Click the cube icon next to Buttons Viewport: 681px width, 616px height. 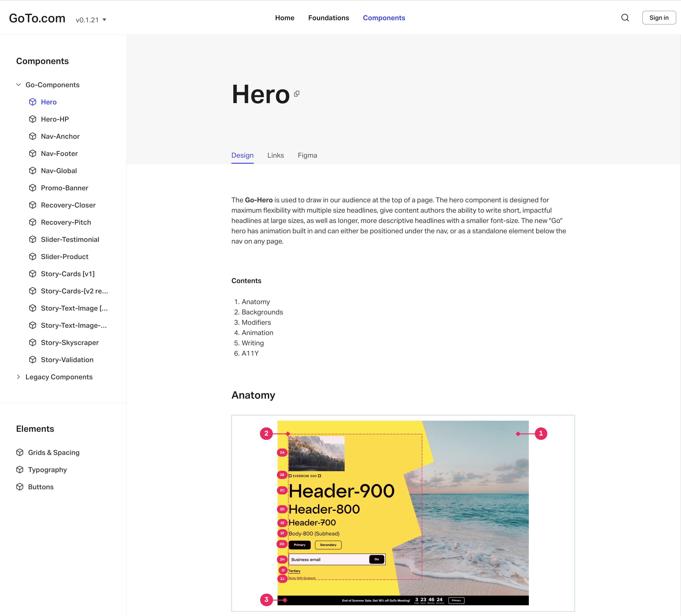20,487
